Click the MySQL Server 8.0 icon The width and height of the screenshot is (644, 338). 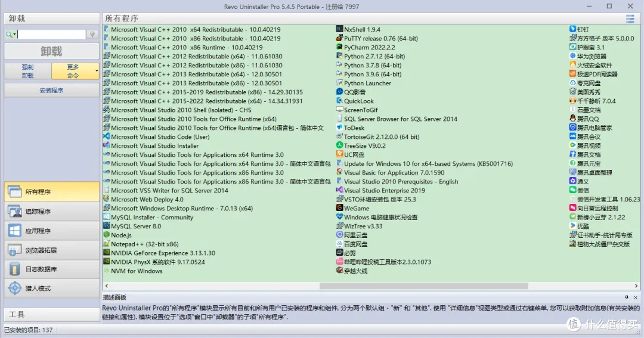(x=106, y=226)
